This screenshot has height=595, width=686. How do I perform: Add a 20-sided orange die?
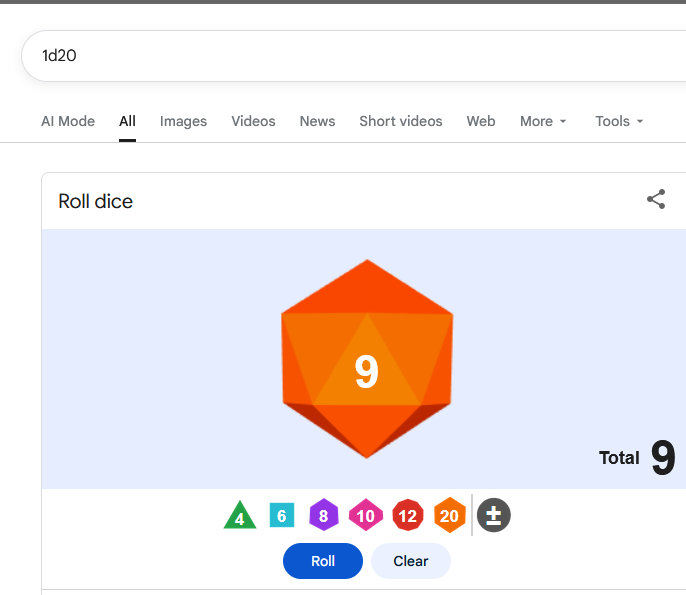coord(449,515)
